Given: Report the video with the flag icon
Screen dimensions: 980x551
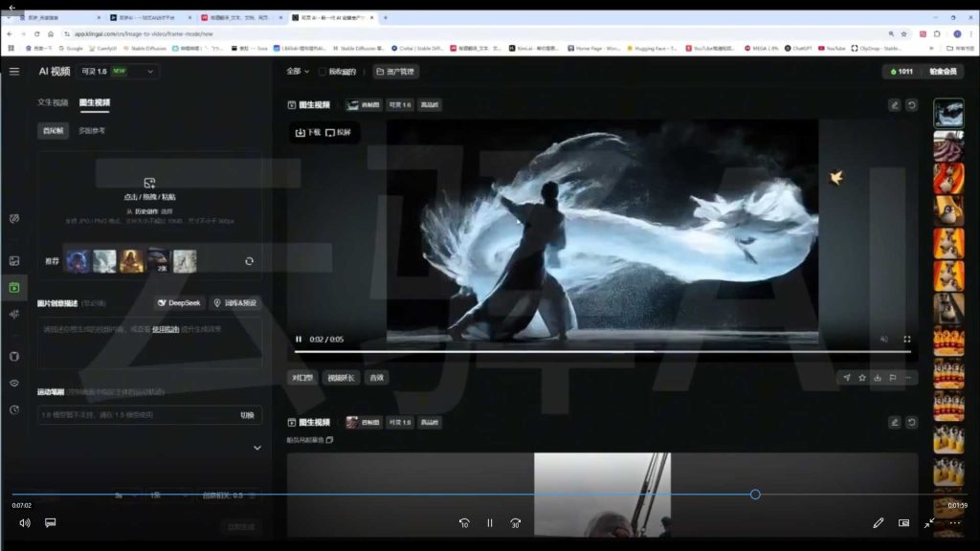Looking at the screenshot, I should click(x=894, y=378).
